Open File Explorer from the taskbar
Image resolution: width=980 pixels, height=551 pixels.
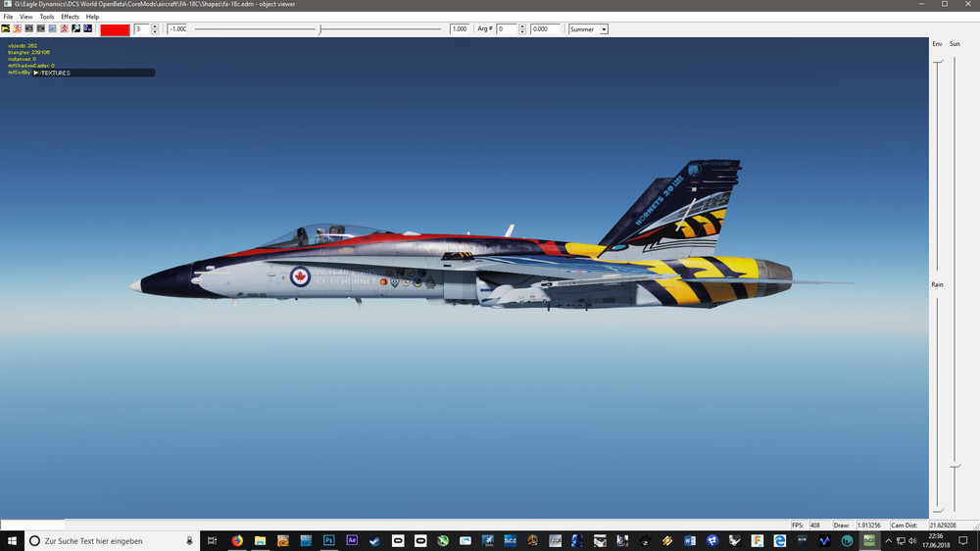260,541
